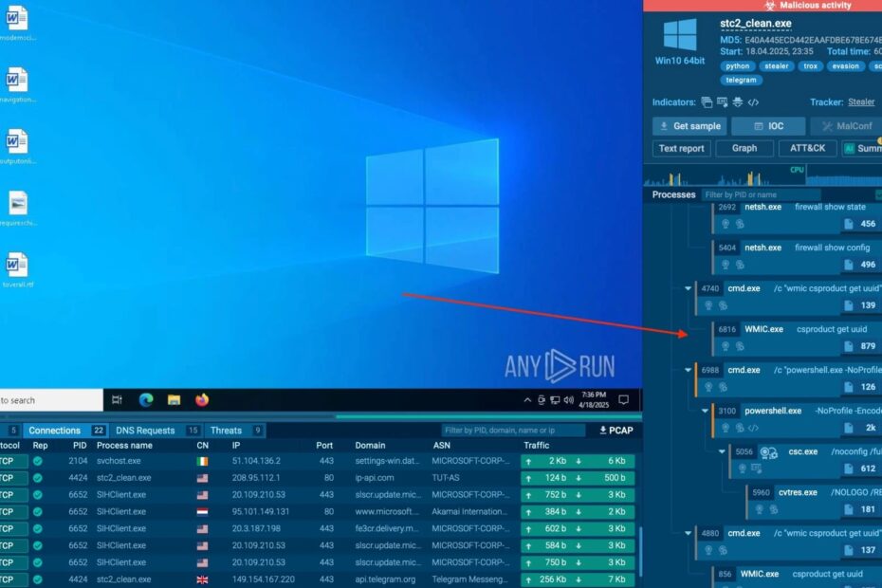The image size is (882, 588).
Task: Open file count 456 icon for netsh.exe
Action: pyautogui.click(x=848, y=224)
